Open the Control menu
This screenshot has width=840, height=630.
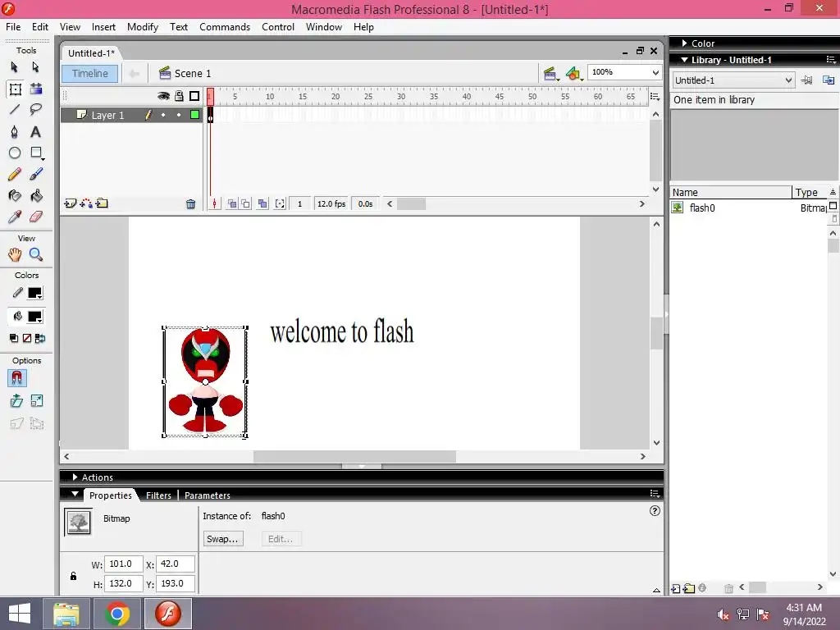coord(278,27)
